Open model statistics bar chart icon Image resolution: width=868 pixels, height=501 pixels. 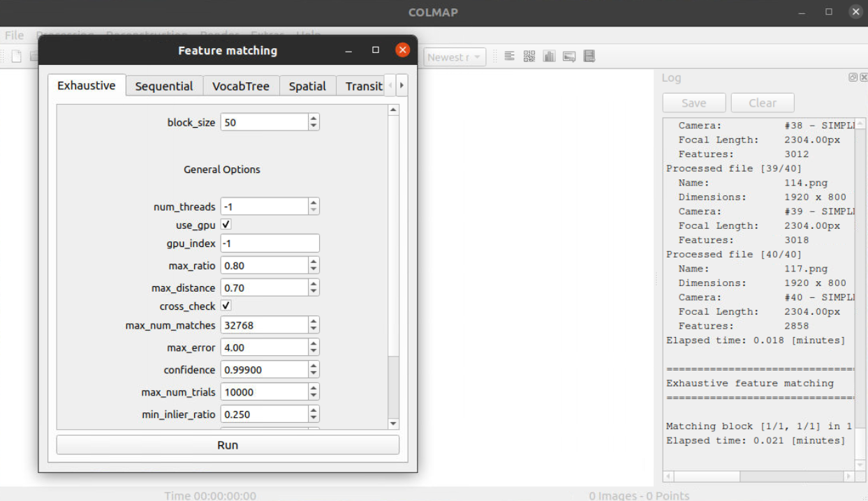(x=549, y=57)
